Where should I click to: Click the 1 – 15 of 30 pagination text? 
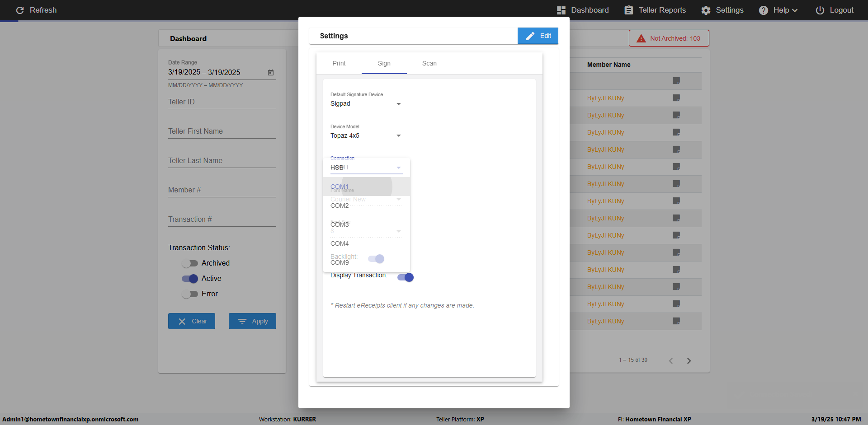click(x=633, y=360)
